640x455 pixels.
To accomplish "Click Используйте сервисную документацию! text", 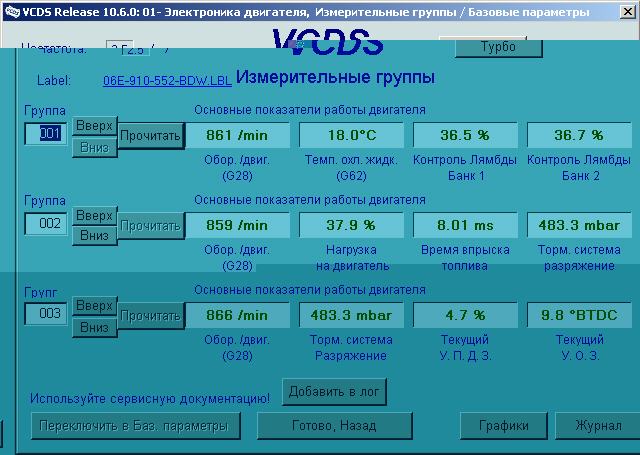I will coord(150,398).
